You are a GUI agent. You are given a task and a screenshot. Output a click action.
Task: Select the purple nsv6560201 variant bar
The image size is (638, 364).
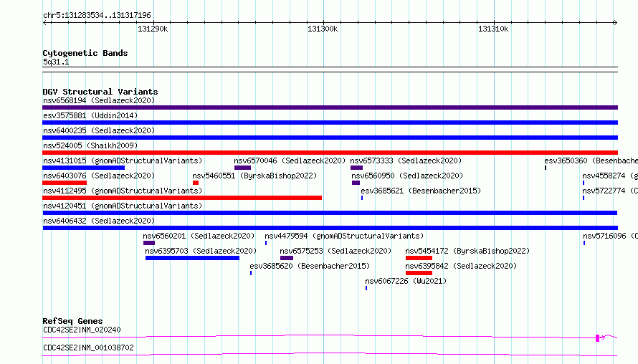149,243
